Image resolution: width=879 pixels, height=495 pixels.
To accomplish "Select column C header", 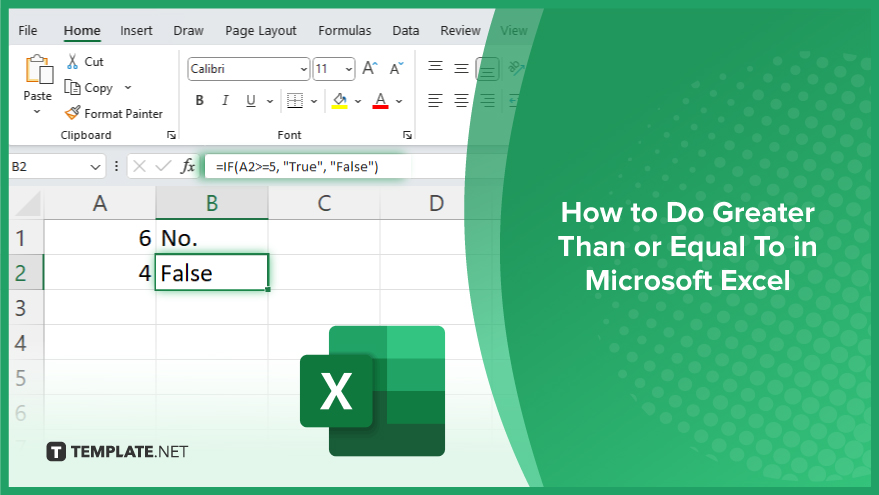I will (x=324, y=203).
